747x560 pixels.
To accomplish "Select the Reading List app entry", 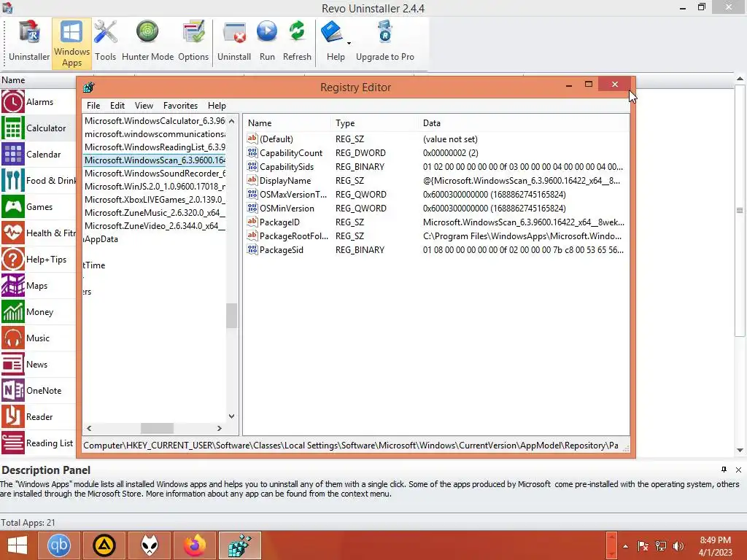I will pos(38,443).
